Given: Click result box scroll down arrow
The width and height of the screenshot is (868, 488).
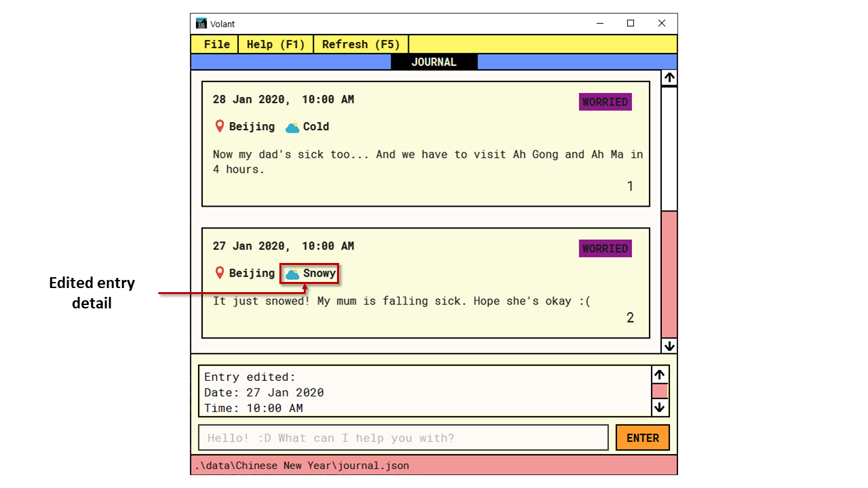Looking at the screenshot, I should (660, 407).
